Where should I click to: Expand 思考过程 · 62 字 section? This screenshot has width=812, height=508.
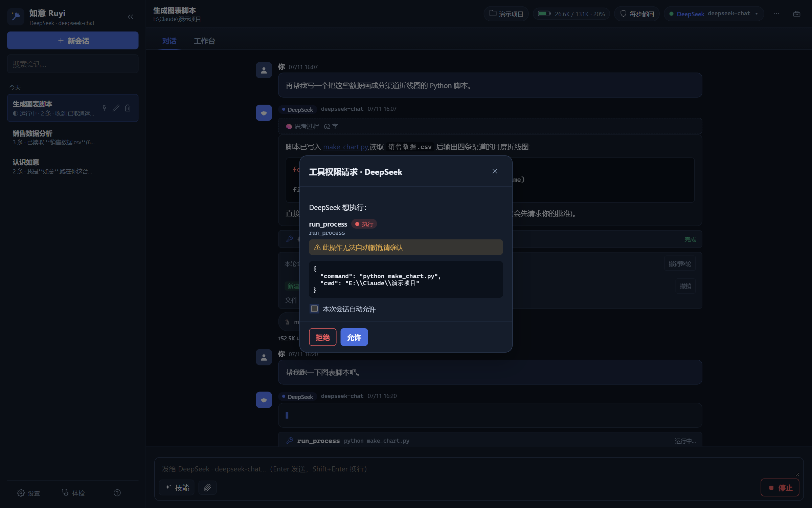pos(490,126)
